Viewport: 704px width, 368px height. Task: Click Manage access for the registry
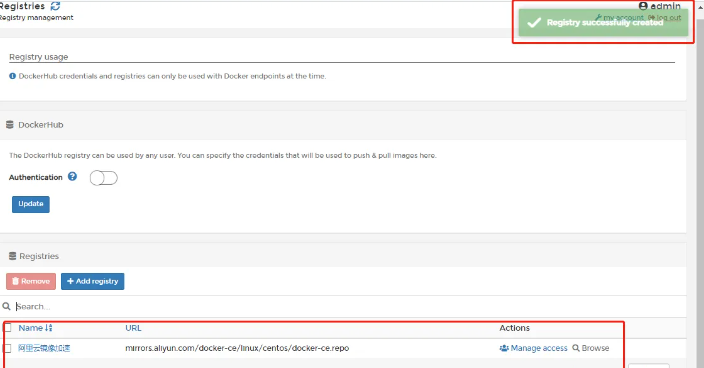pyautogui.click(x=533, y=348)
